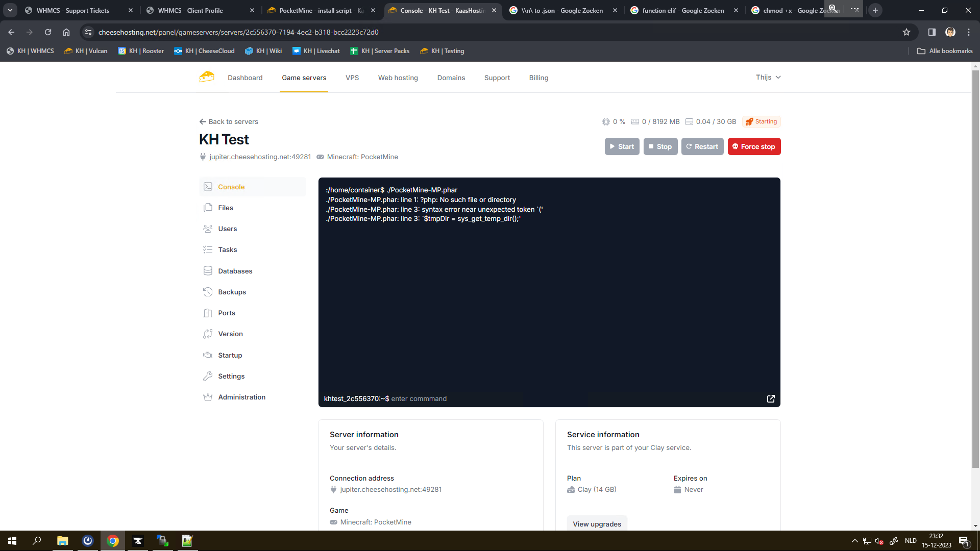Open Backups in the sidebar
The width and height of the screenshot is (980, 551).
(232, 292)
